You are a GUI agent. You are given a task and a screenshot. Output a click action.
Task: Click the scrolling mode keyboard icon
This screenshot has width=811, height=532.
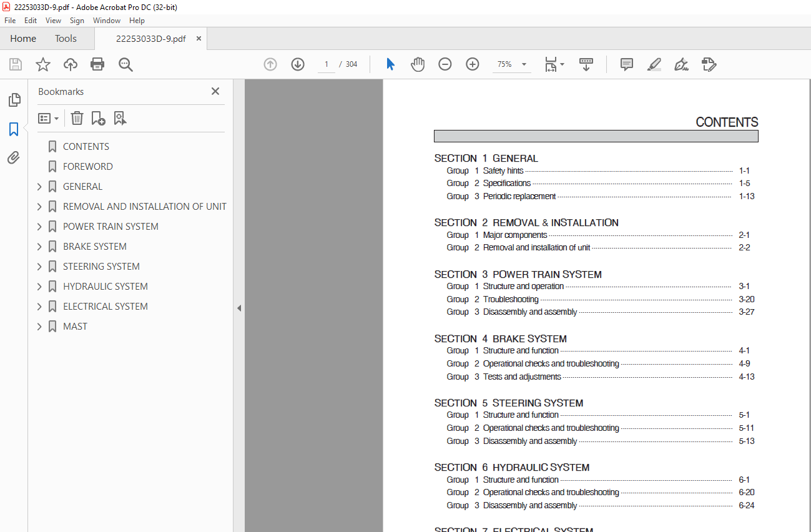586,64
